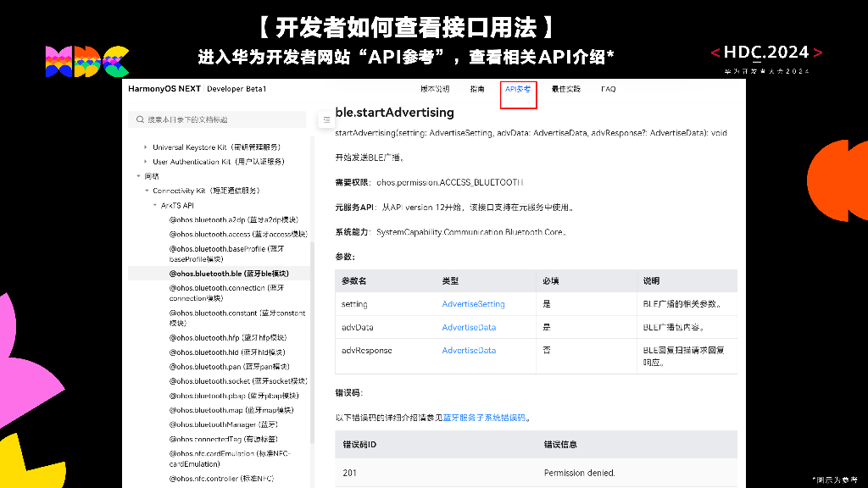Click the sidebar search input field
The width and height of the screenshot is (868, 488).
pos(216,119)
